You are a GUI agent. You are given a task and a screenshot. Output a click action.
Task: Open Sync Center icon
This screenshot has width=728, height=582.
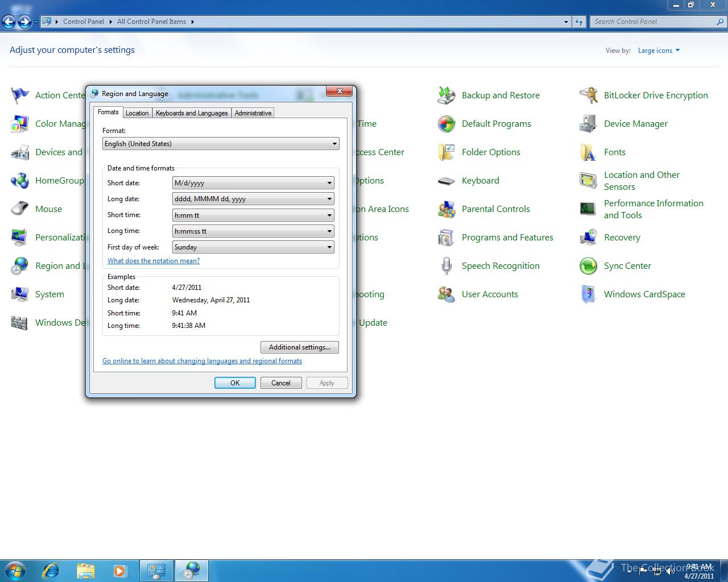click(x=589, y=265)
